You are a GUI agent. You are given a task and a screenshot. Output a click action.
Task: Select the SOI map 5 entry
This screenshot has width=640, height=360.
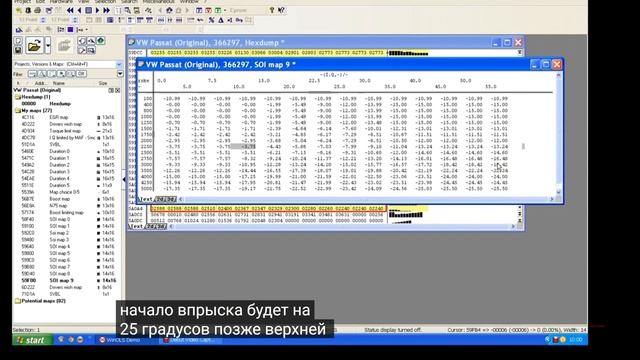pos(61,253)
